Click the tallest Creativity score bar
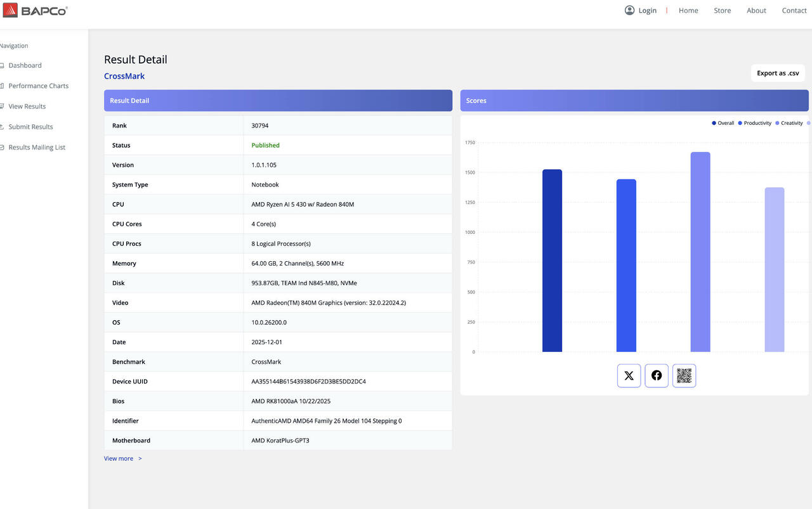 pyautogui.click(x=700, y=254)
